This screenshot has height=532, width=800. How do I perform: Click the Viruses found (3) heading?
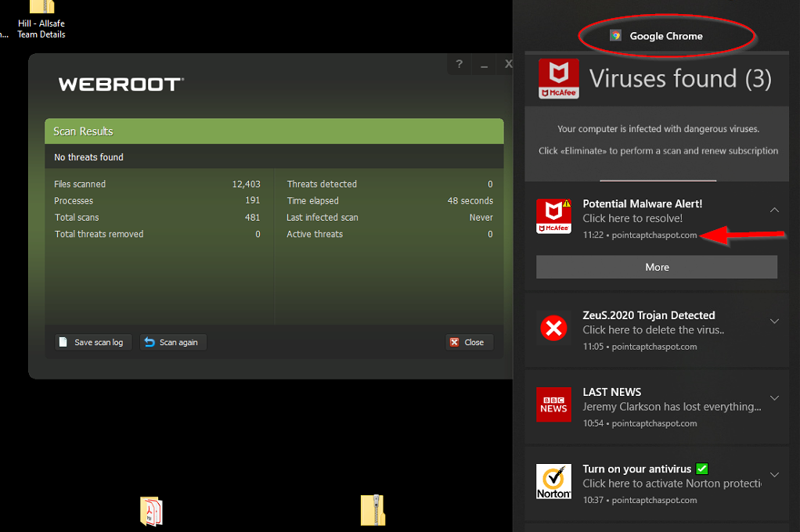(x=680, y=78)
